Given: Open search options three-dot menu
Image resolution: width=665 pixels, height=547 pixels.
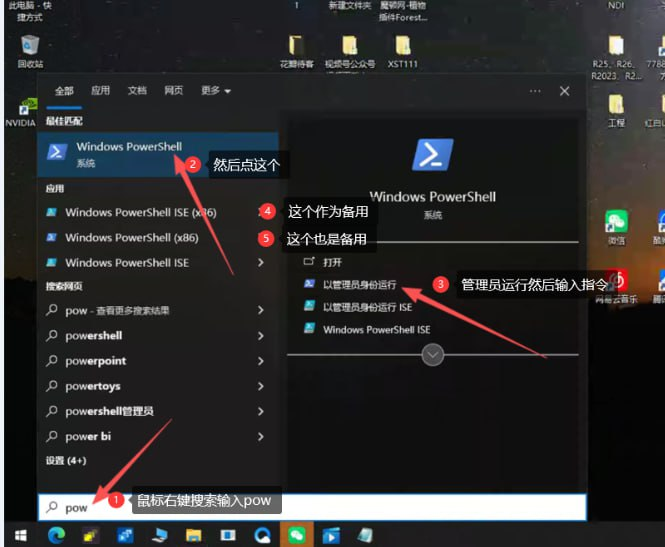Looking at the screenshot, I should pos(535,91).
